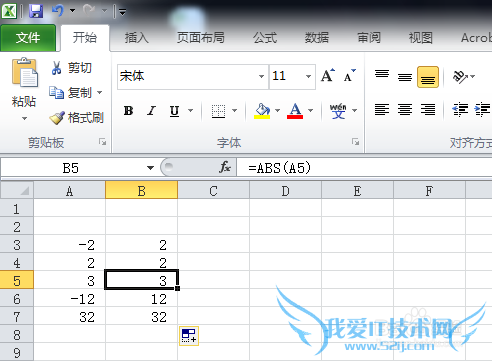The height and width of the screenshot is (361, 492).
Task: Click the 复制 (Copy) button
Action: click(x=71, y=93)
